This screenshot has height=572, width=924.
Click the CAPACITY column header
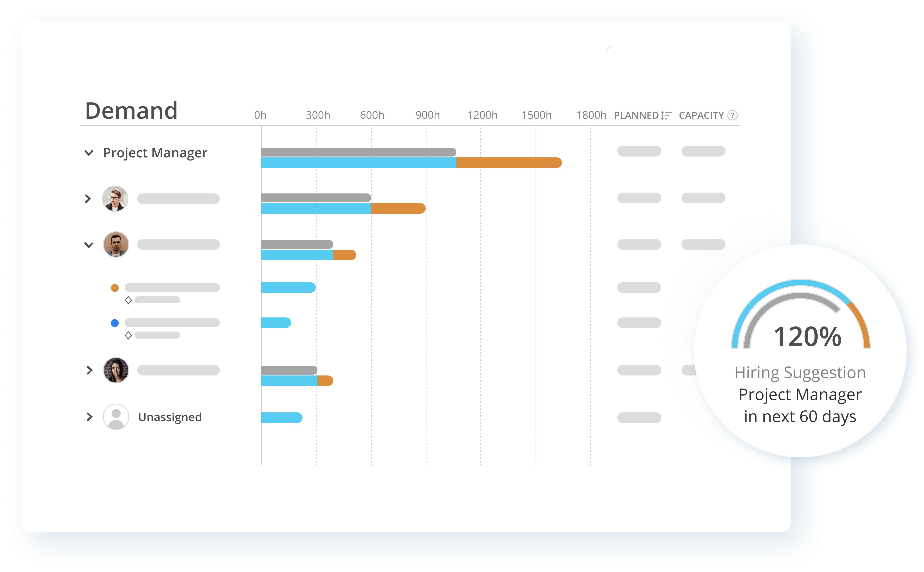click(701, 115)
